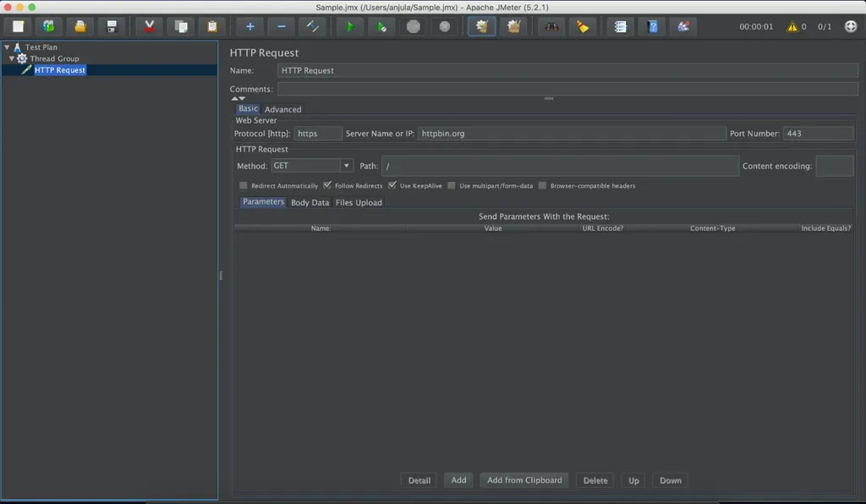The image size is (866, 504).
Task: Open the Body Data tab
Action: click(310, 203)
